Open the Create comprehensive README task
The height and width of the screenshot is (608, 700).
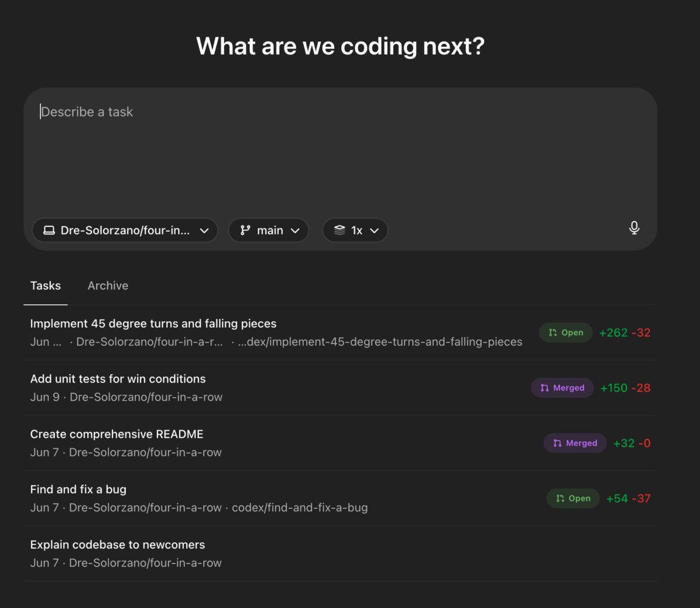pyautogui.click(x=117, y=434)
